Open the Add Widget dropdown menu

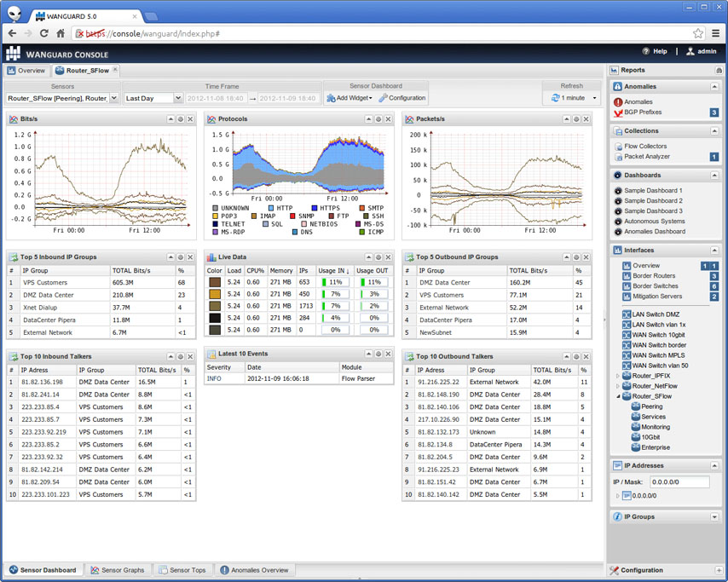pyautogui.click(x=350, y=98)
